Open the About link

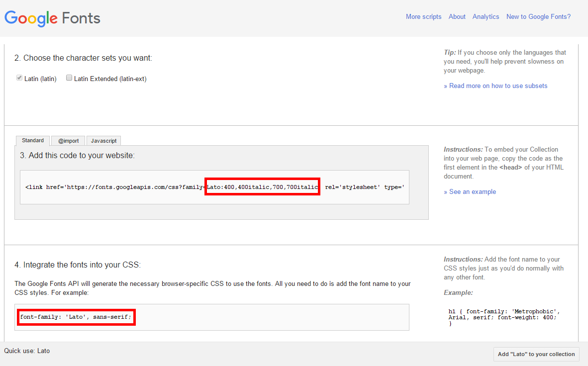click(457, 17)
